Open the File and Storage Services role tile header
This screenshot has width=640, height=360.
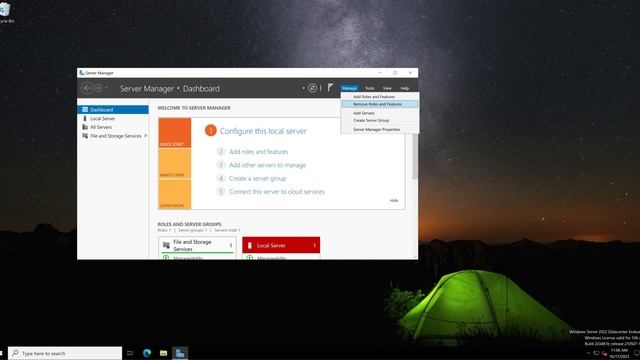(197, 245)
